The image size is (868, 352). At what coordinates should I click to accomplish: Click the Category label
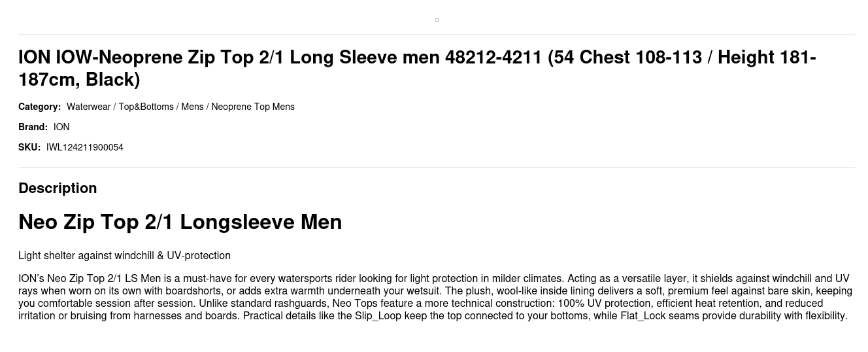click(x=39, y=107)
